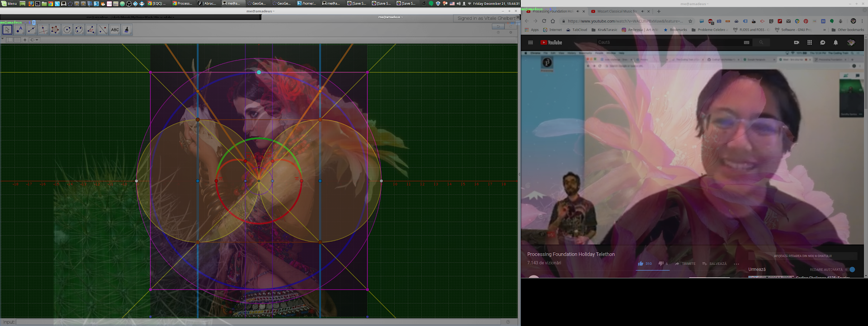Select the Reflect about line tool

tap(103, 30)
